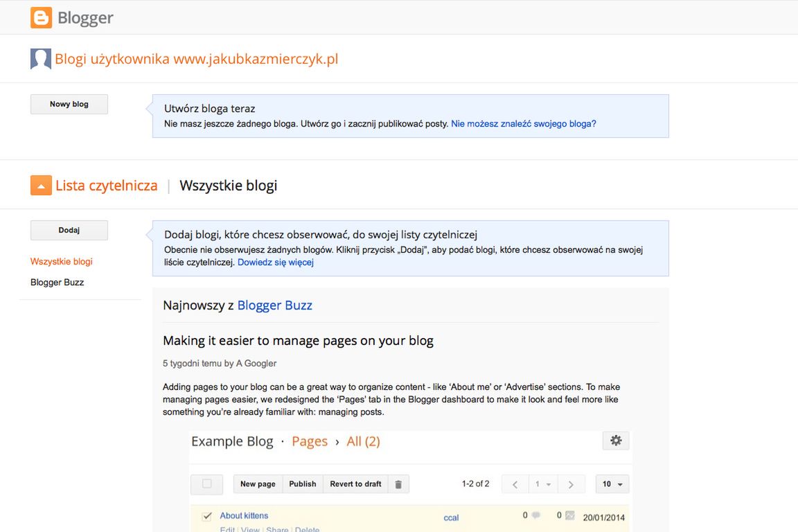Open the page number dropdown

click(542, 484)
